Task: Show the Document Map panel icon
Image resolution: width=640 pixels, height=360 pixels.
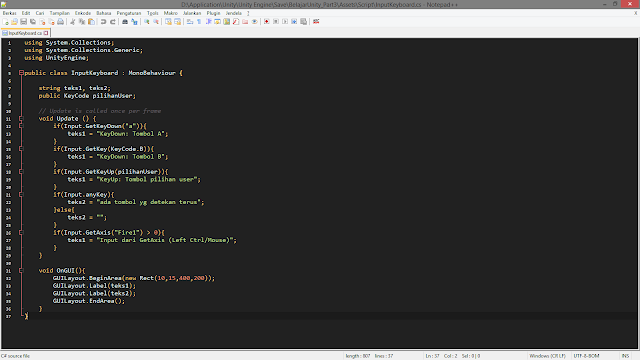Action: pos(227,22)
